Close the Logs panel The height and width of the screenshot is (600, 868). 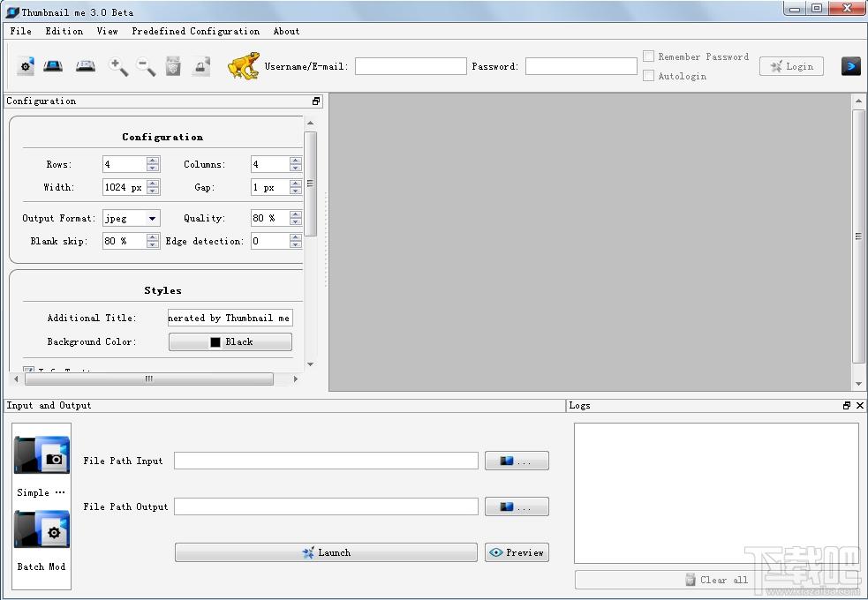pos(860,405)
